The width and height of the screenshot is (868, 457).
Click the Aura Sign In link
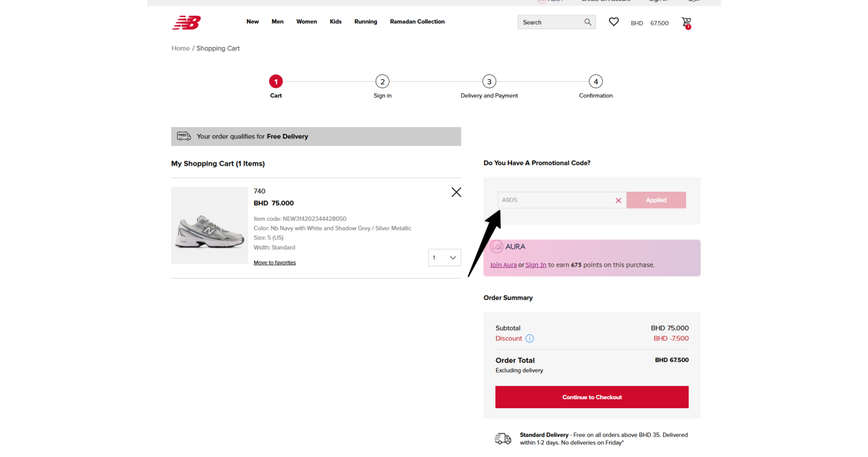(x=536, y=265)
